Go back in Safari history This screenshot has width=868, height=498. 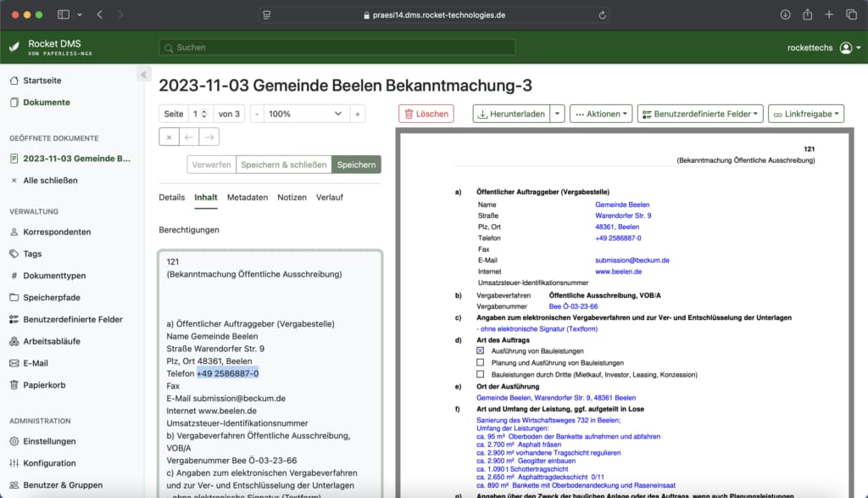[100, 15]
